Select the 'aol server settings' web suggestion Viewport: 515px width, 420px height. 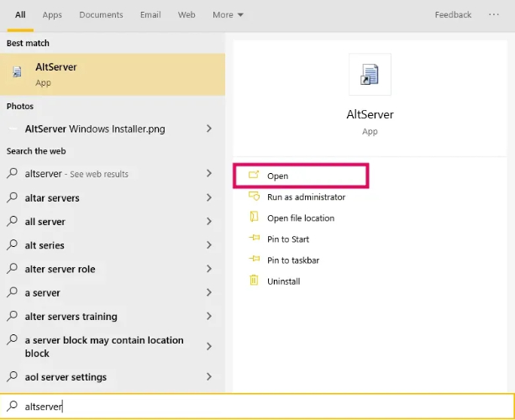click(66, 377)
